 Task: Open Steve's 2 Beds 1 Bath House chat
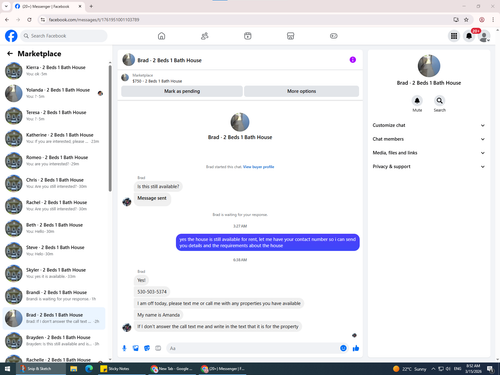pos(55,251)
